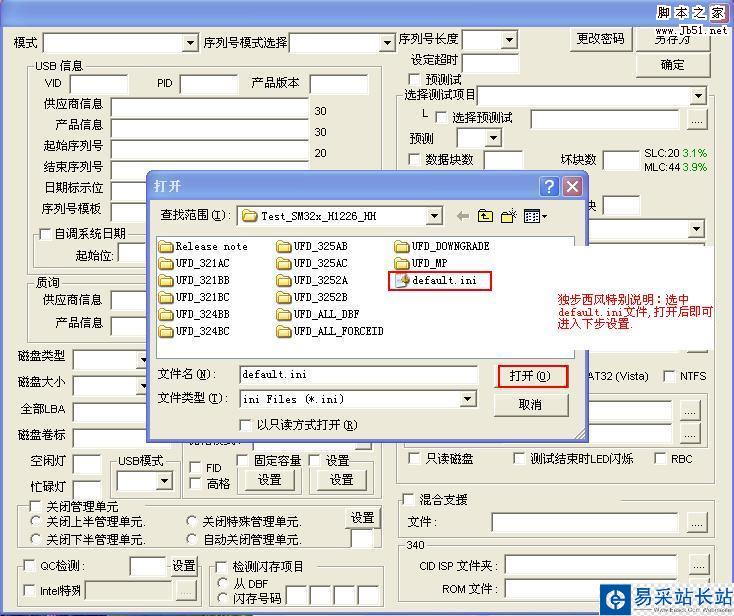Enable the 只读磁盘 checkbox

coord(414,458)
